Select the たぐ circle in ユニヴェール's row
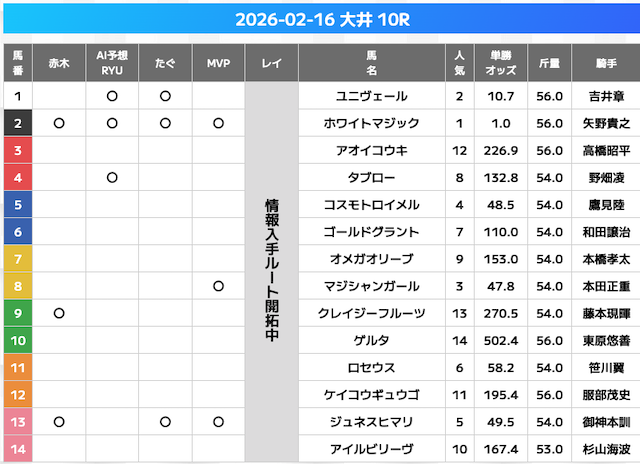Viewport: 640px width, 464px height. click(165, 97)
